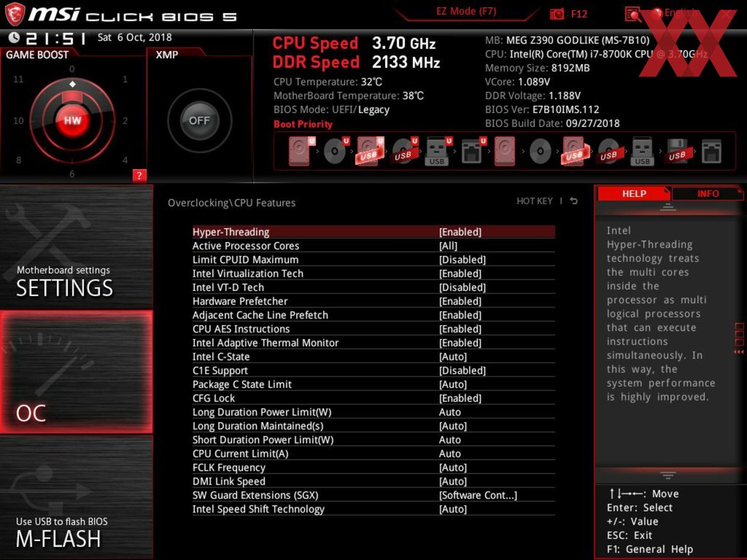Screen dimensions: 747x560
Task: Open DMI Link Speed [Auto] options
Action: coord(453,481)
